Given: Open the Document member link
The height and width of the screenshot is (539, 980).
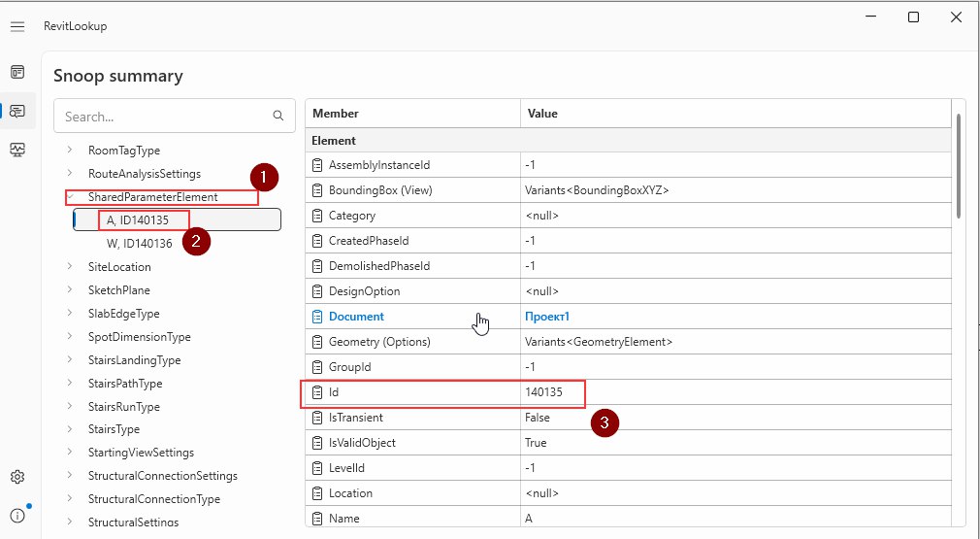Looking at the screenshot, I should [356, 317].
